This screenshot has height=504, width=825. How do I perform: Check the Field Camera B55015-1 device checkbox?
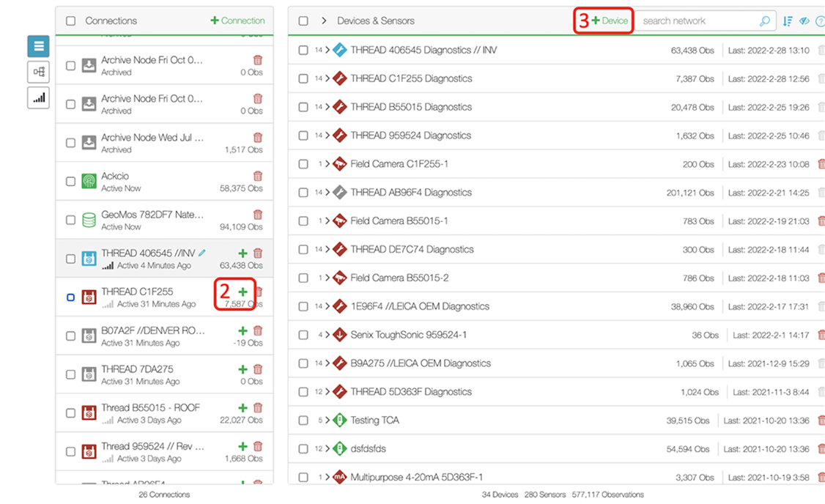(303, 221)
